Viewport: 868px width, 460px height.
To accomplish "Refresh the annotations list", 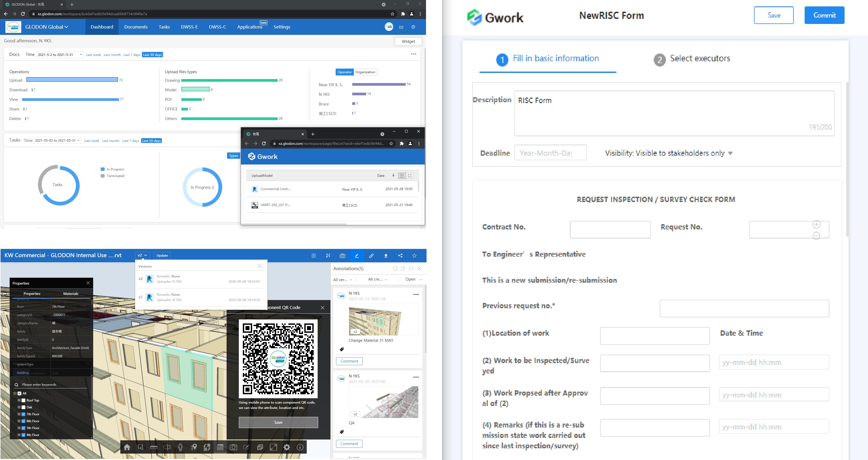I will point(411,269).
